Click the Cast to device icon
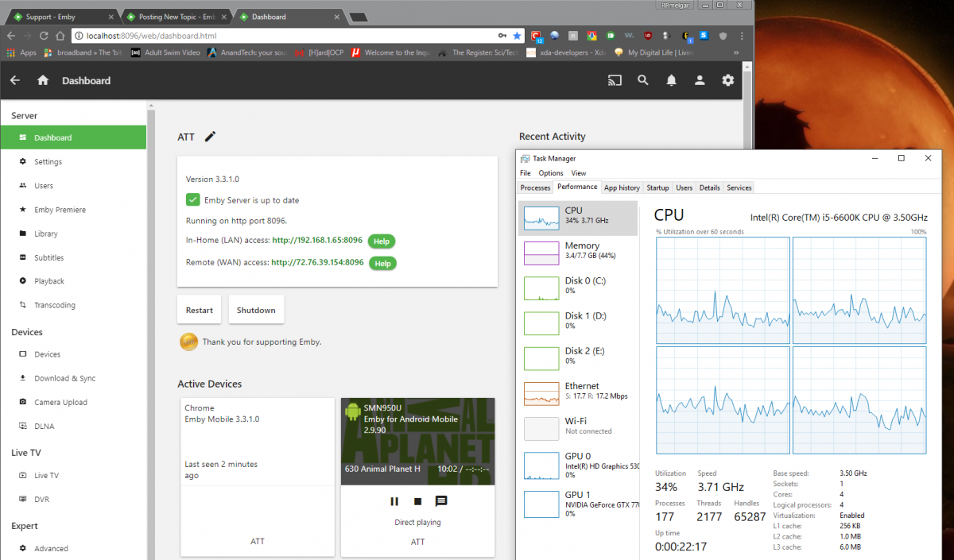This screenshot has width=954, height=560. 615,80
